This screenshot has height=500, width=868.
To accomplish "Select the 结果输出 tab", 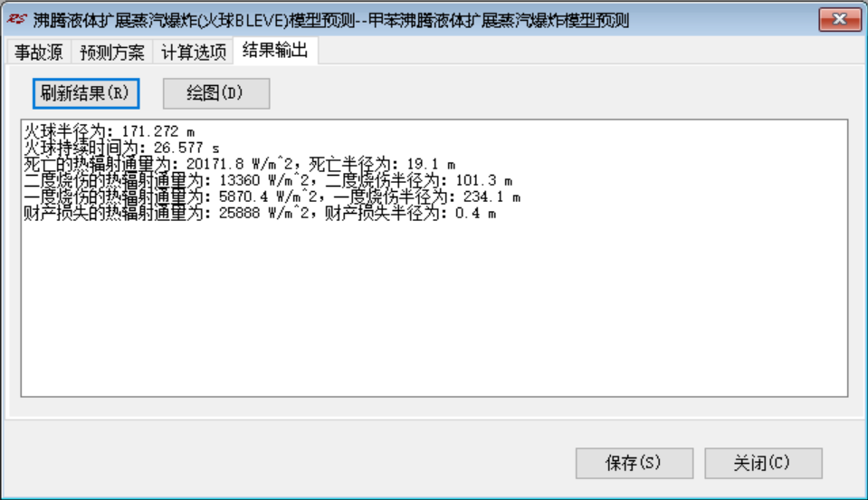I will pyautogui.click(x=275, y=51).
